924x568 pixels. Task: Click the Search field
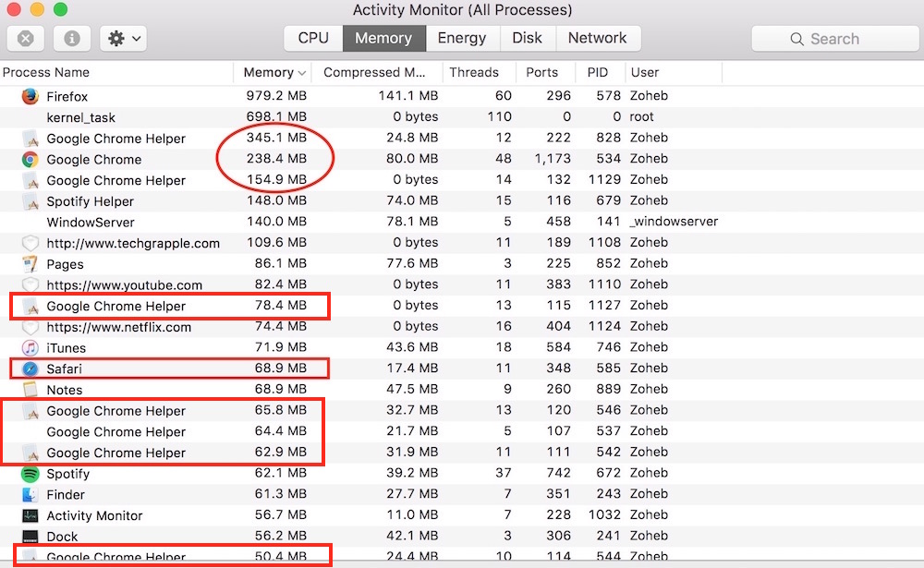point(834,39)
